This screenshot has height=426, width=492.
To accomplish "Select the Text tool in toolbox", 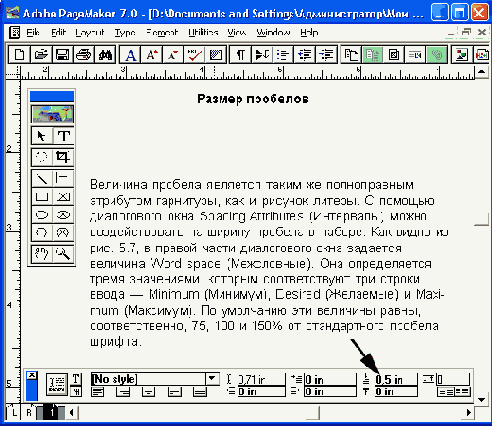I will point(64,136).
